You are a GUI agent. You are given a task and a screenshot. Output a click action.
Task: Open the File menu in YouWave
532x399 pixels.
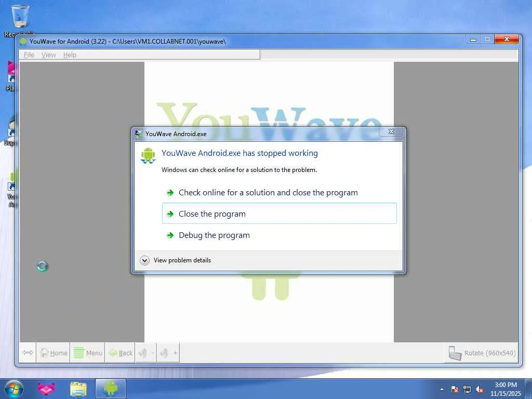29,55
